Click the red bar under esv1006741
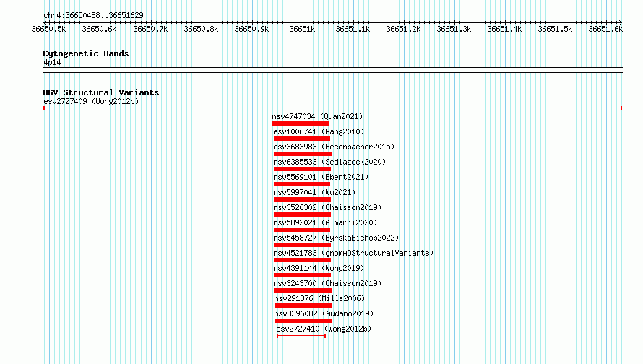The width and height of the screenshot is (643, 364). [x=302, y=139]
